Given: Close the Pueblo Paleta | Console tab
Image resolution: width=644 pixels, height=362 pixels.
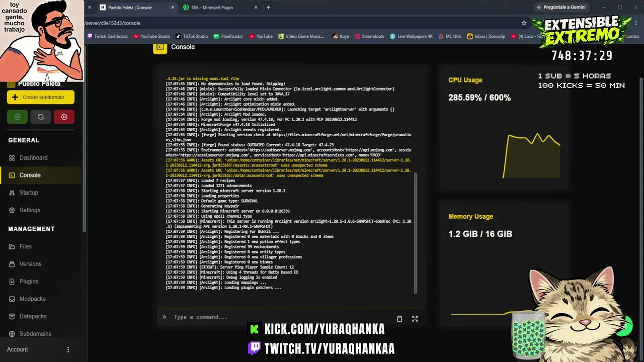Looking at the screenshot, I should 173,8.
